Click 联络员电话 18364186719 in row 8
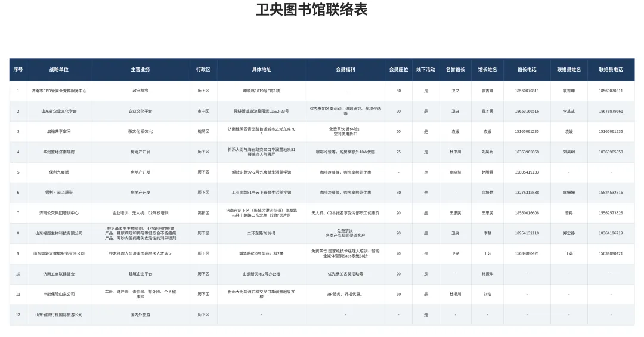This screenshot has height=337, width=644. [611, 233]
